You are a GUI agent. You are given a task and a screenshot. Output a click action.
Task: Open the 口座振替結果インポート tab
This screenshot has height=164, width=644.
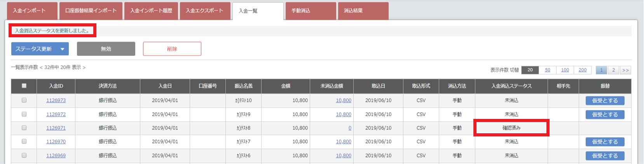[91, 11]
